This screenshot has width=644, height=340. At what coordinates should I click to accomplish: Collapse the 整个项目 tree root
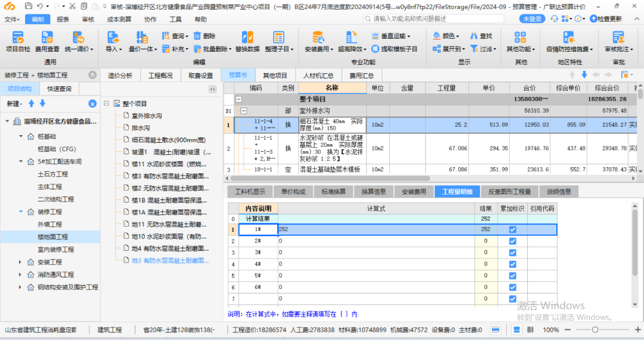[106, 104]
